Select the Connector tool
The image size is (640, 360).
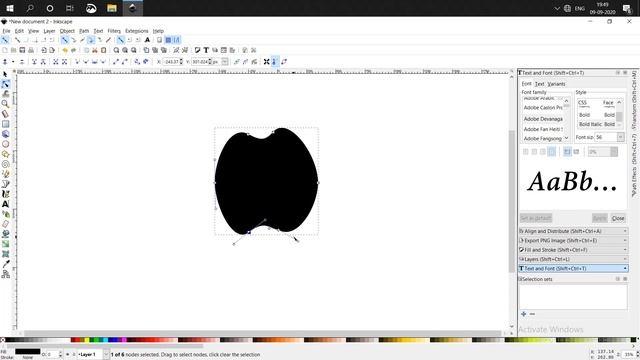5,274
